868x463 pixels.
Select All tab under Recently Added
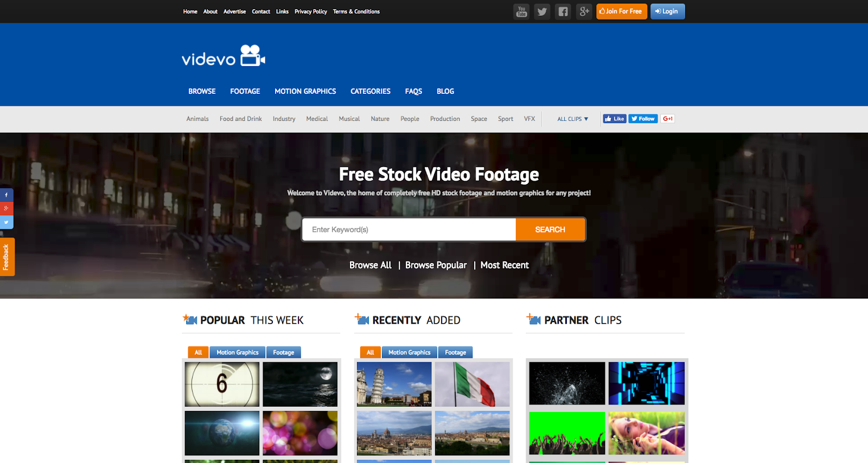[370, 352]
